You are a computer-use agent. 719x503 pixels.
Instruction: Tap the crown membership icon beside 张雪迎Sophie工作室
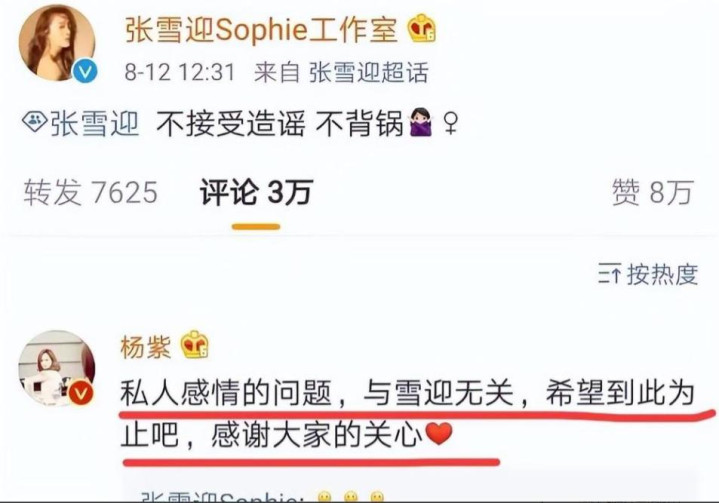(422, 29)
